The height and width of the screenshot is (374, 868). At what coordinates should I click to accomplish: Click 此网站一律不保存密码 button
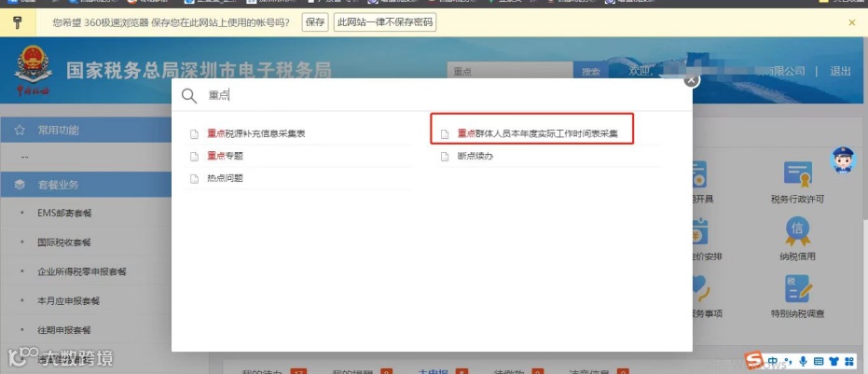click(385, 22)
